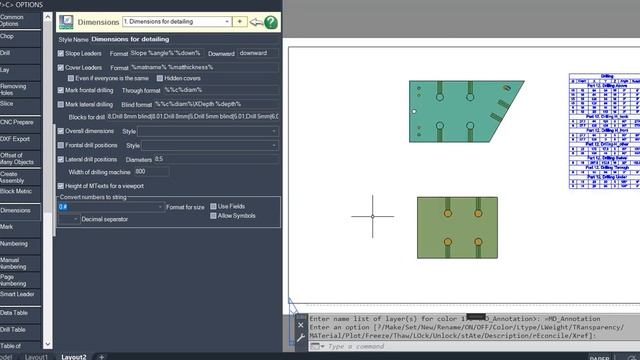This screenshot has width=640, height=360.
Task: Click the green help question mark icon
Action: (271, 22)
